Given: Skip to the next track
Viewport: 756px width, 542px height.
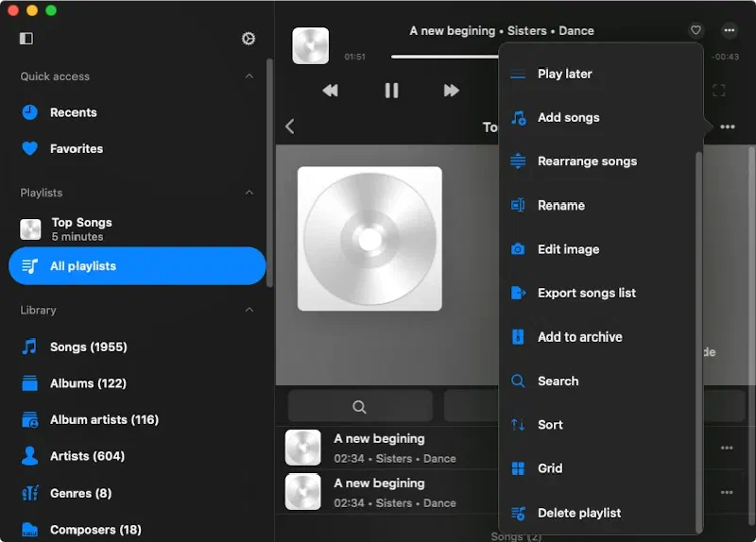Looking at the screenshot, I should (x=452, y=91).
